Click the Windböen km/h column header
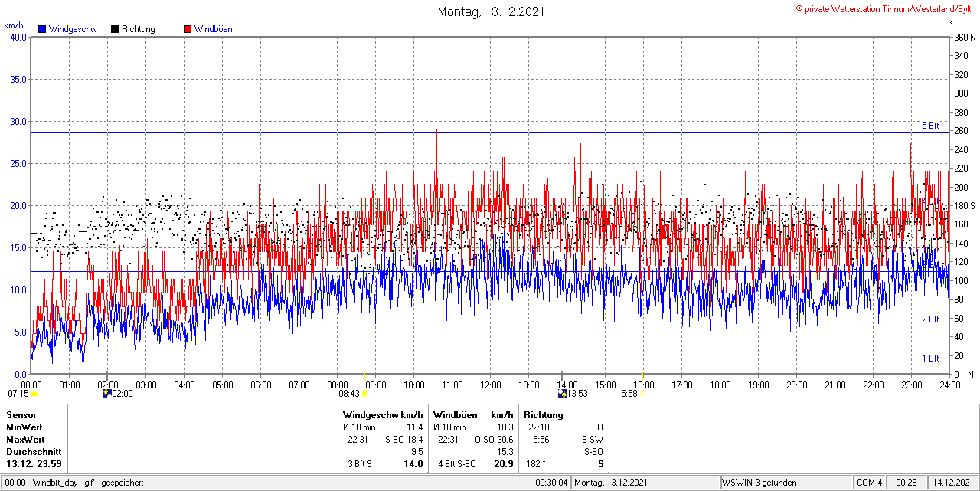Screen dimensions: 980x491 pyautogui.click(x=473, y=415)
